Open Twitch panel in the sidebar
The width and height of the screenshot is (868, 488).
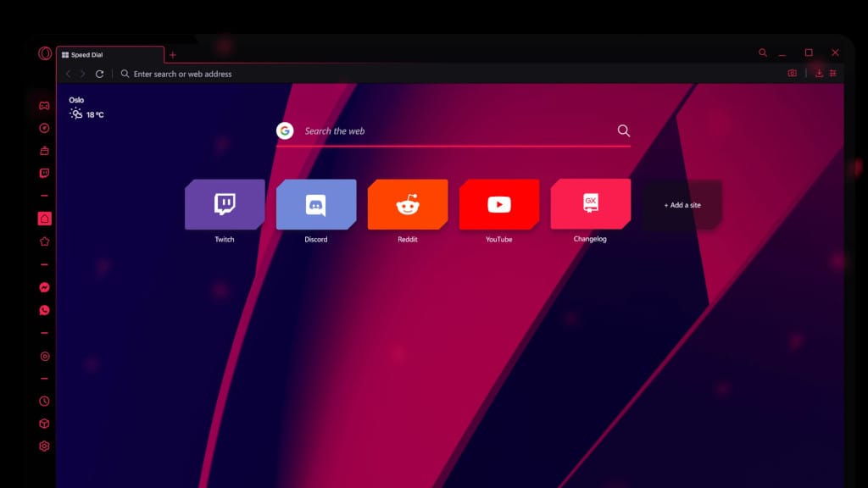44,173
